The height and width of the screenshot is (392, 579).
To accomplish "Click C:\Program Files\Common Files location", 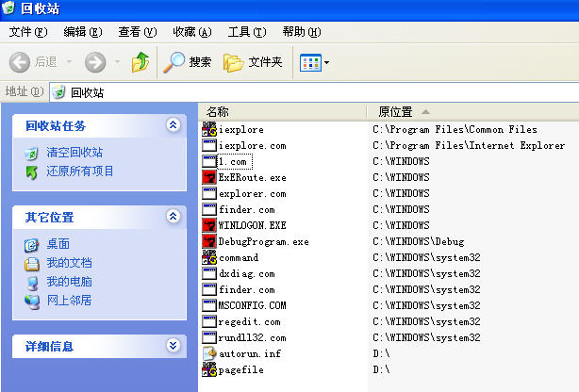I will coord(455,129).
